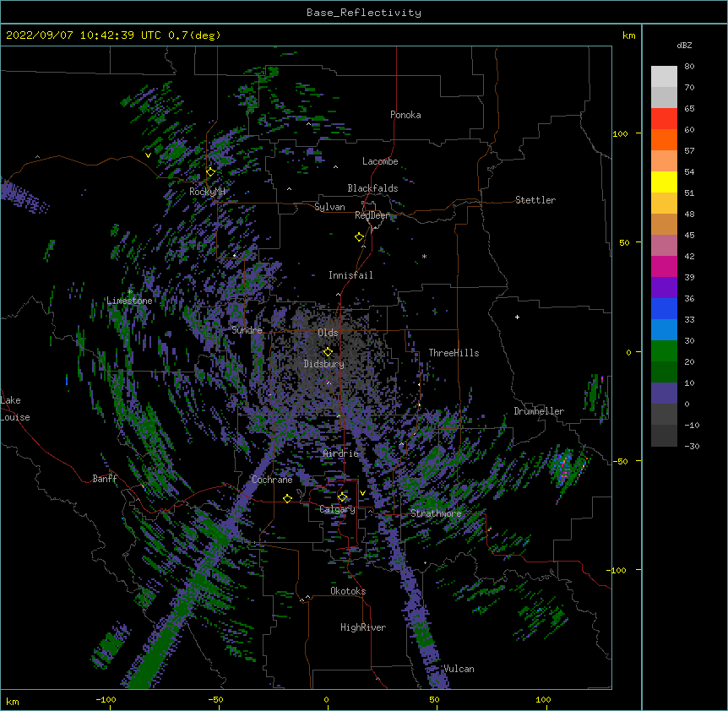Click the Drumheller label

[539, 411]
